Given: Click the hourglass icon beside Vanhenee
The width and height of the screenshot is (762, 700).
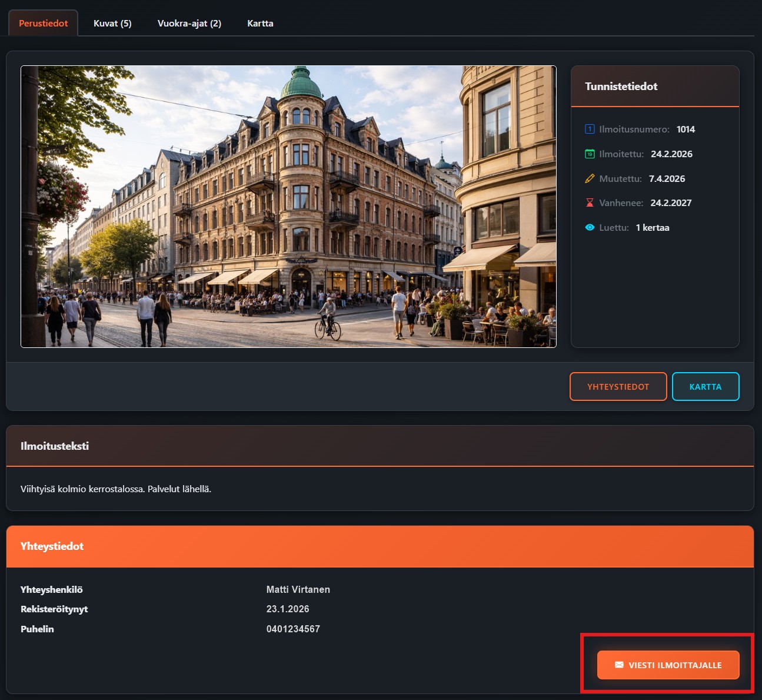Looking at the screenshot, I should [x=590, y=203].
